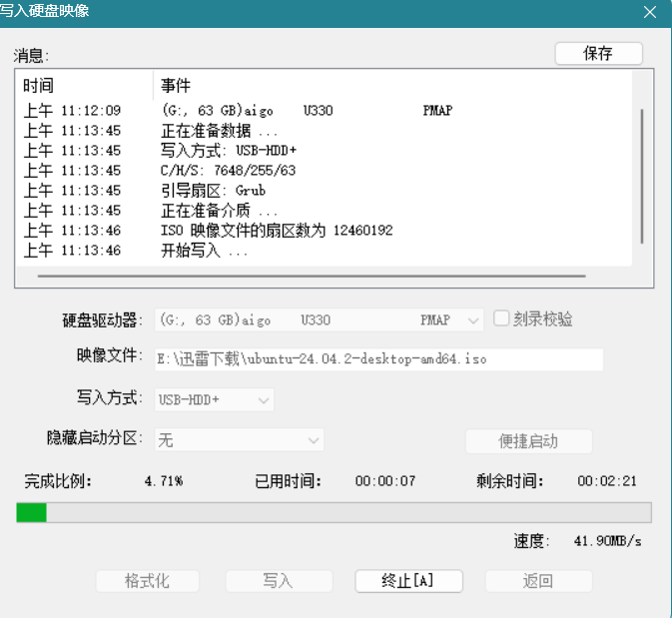The width and height of the screenshot is (672, 618).
Task: Select log row 正在准备数据 ...
Action: (324, 131)
